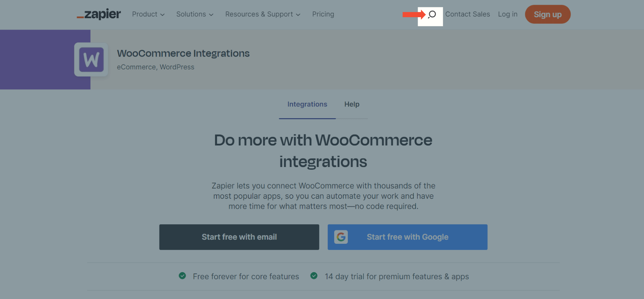Click the WooCommerce Integrations heading

[x=183, y=53]
